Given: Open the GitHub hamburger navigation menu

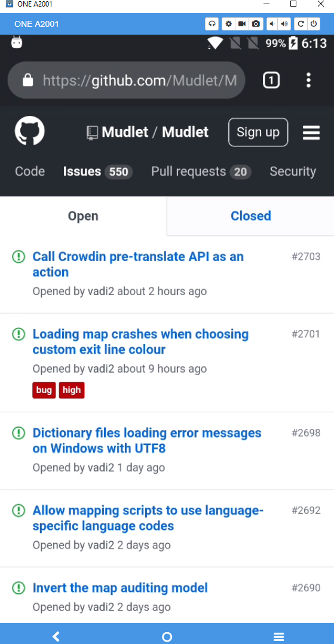Looking at the screenshot, I should pyautogui.click(x=311, y=132).
